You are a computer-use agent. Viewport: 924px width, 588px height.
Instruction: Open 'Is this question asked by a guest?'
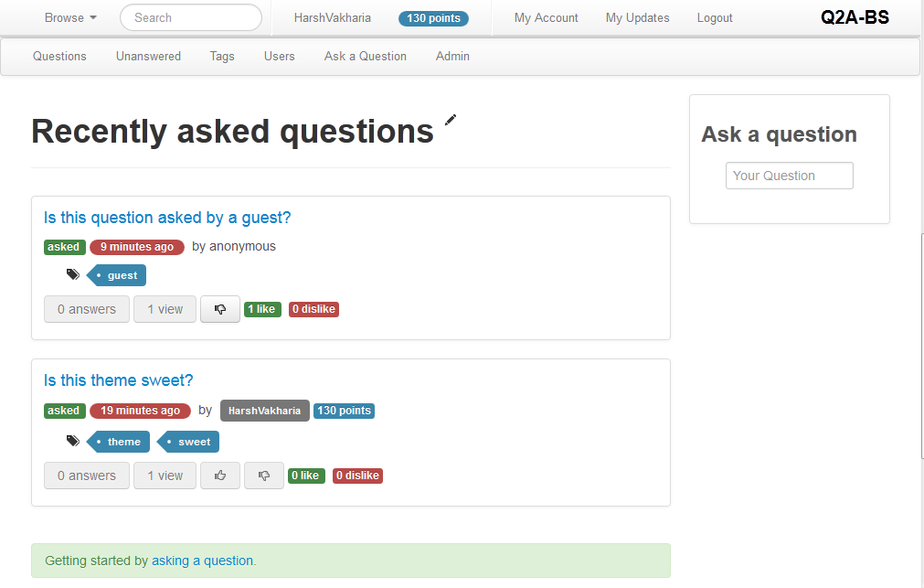pos(167,218)
